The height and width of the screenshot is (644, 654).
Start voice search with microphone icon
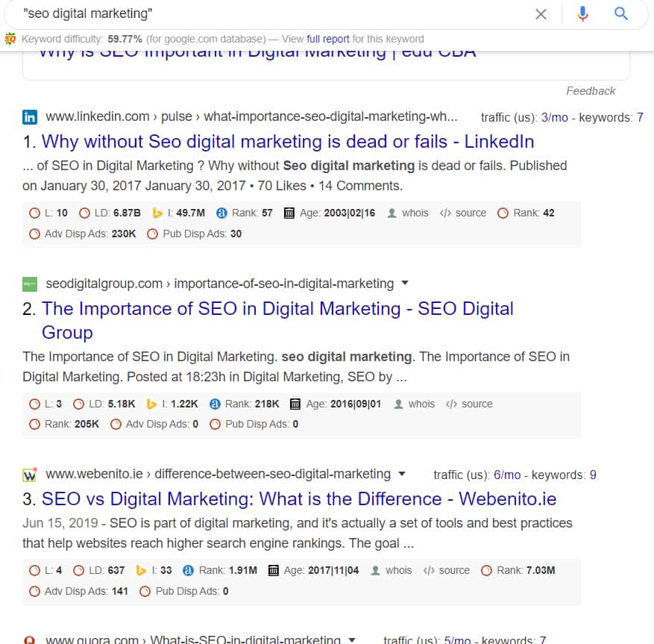[x=582, y=13]
